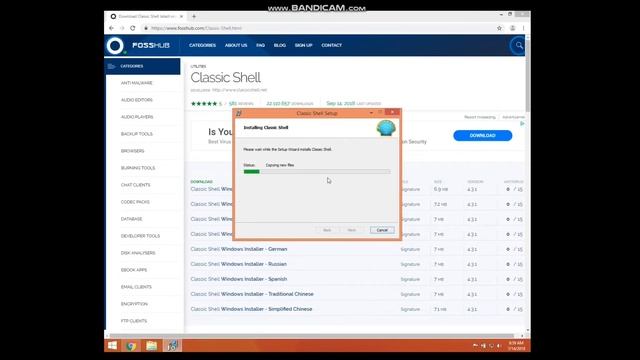Click the Classic Shell shell logo in the installer
This screenshot has height=360, width=640.
[x=386, y=128]
